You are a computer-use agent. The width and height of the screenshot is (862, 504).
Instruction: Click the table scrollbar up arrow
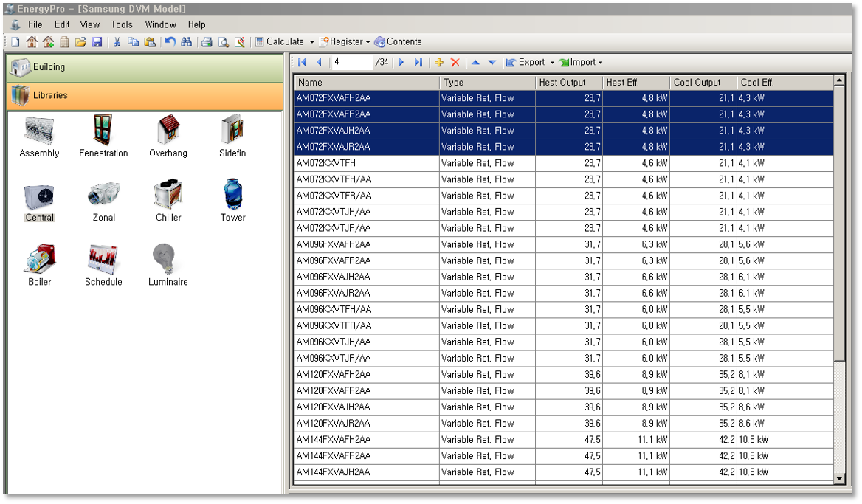tap(839, 81)
